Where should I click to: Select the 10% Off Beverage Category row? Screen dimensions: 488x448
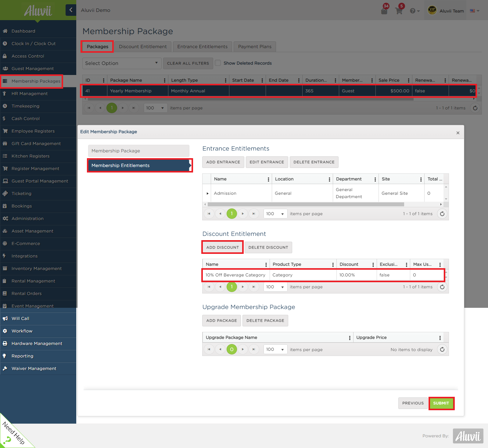click(x=323, y=275)
